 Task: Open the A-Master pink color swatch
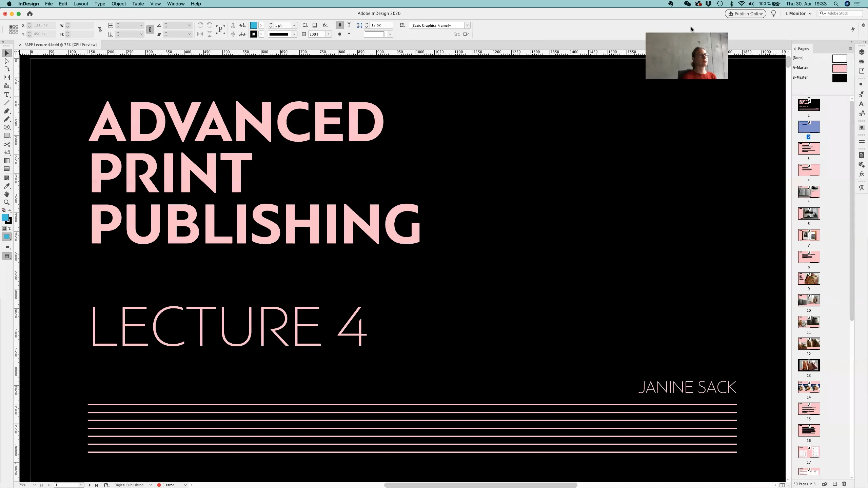click(840, 68)
